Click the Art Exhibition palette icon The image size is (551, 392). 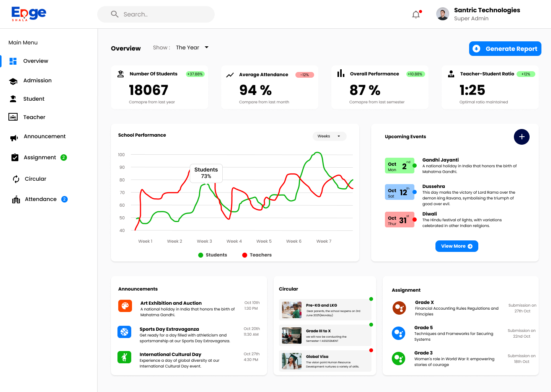point(125,306)
